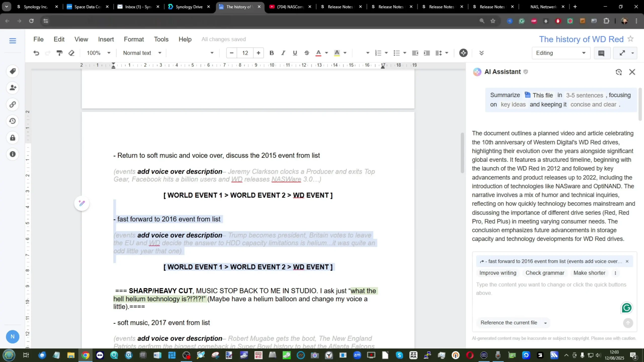This screenshot has width=644, height=362.
Task: Open the text alignment dropdown
Action: [368, 53]
